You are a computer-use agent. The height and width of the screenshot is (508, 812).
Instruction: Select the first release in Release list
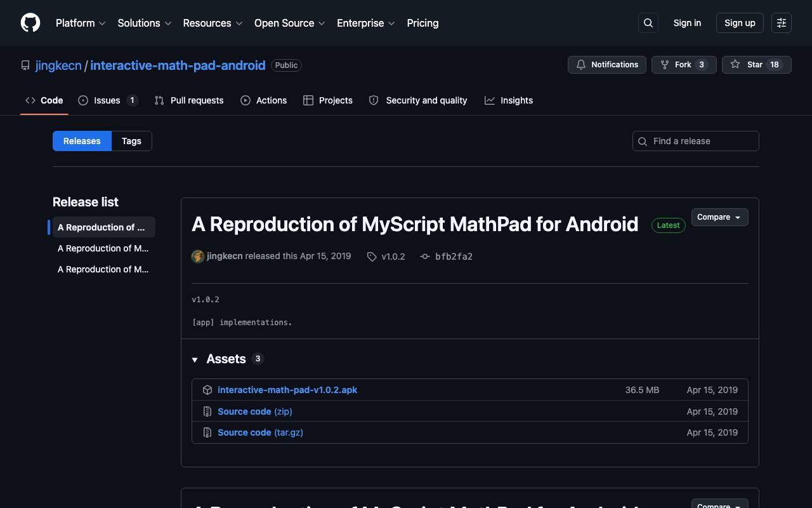pos(104,227)
